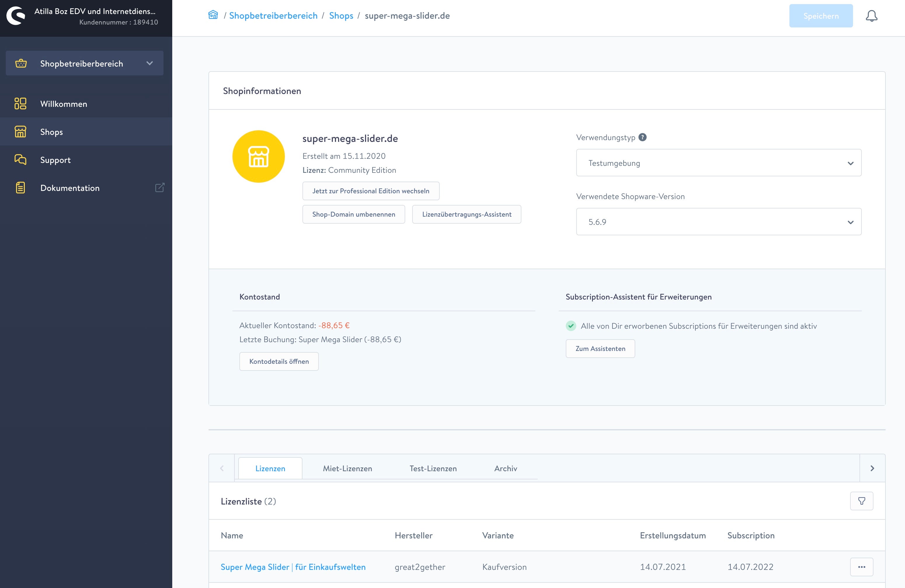The image size is (905, 588).
Task: Open the Archiv tab
Action: tap(505, 468)
